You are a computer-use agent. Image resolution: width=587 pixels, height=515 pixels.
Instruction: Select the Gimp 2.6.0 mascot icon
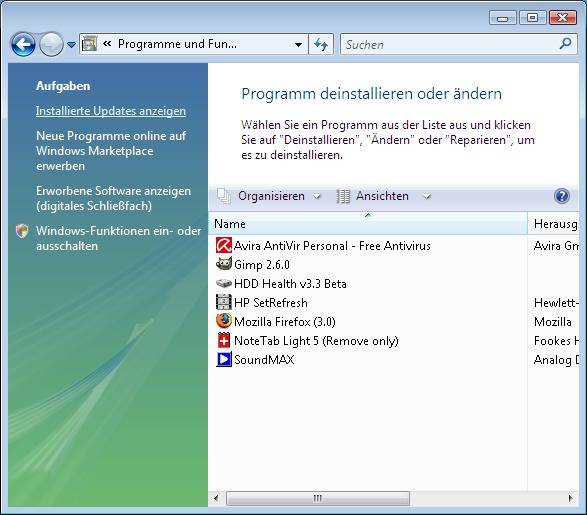tap(224, 264)
